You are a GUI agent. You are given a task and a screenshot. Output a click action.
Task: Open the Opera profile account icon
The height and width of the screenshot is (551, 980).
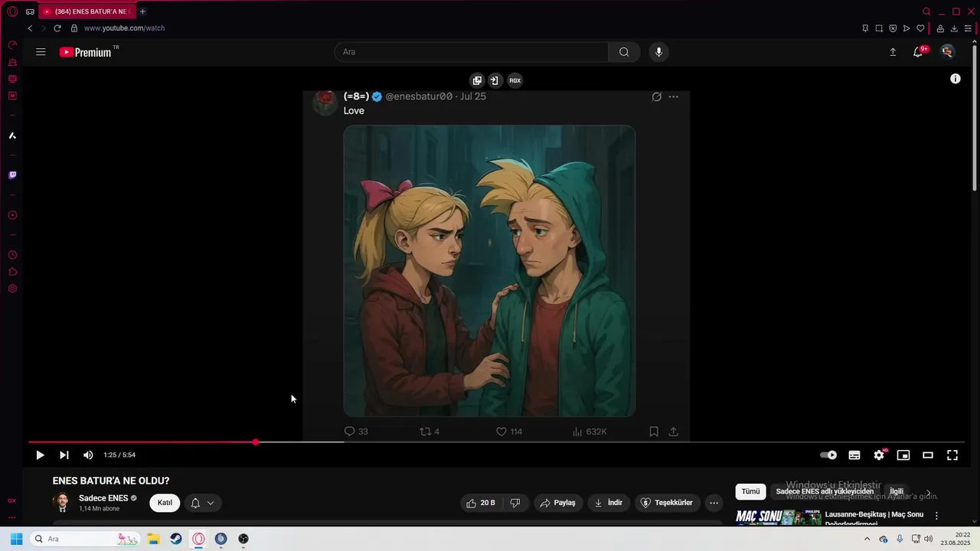(940, 28)
